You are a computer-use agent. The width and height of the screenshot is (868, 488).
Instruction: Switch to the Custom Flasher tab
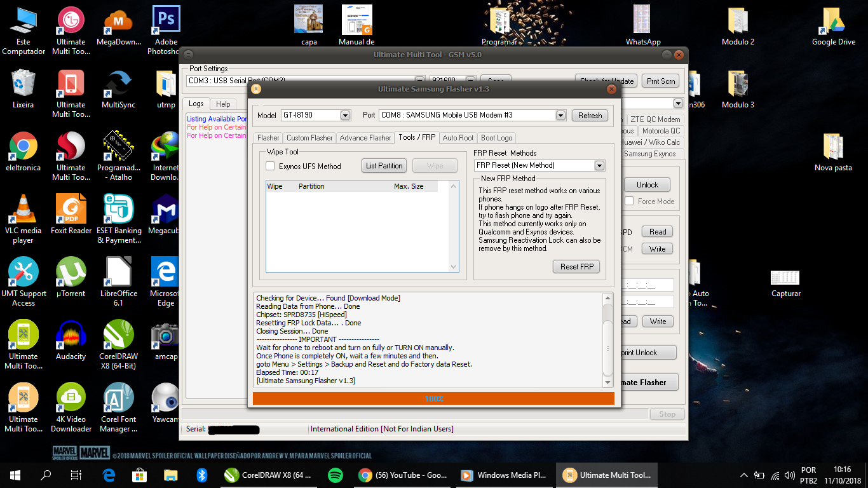click(309, 137)
